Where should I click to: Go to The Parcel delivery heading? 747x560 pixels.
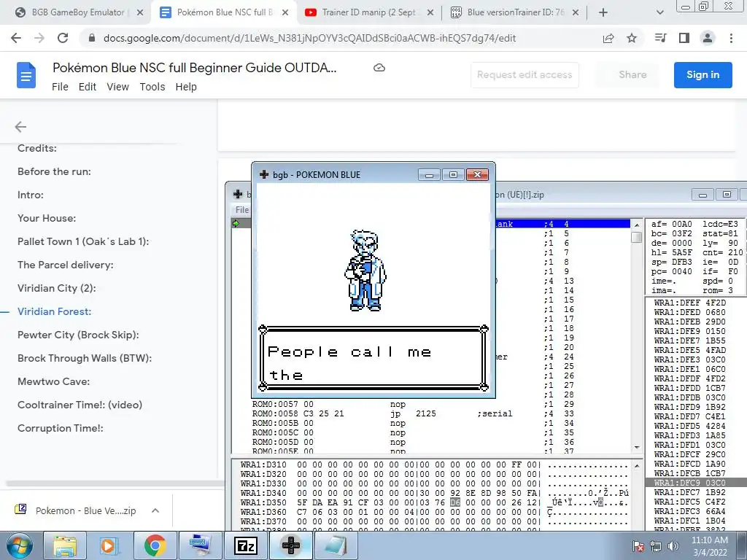click(66, 265)
